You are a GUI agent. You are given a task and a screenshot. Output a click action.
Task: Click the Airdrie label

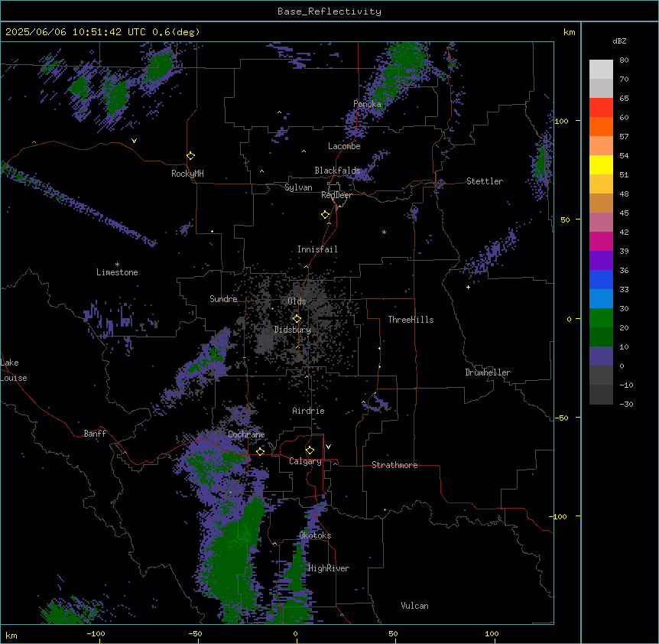[308, 411]
